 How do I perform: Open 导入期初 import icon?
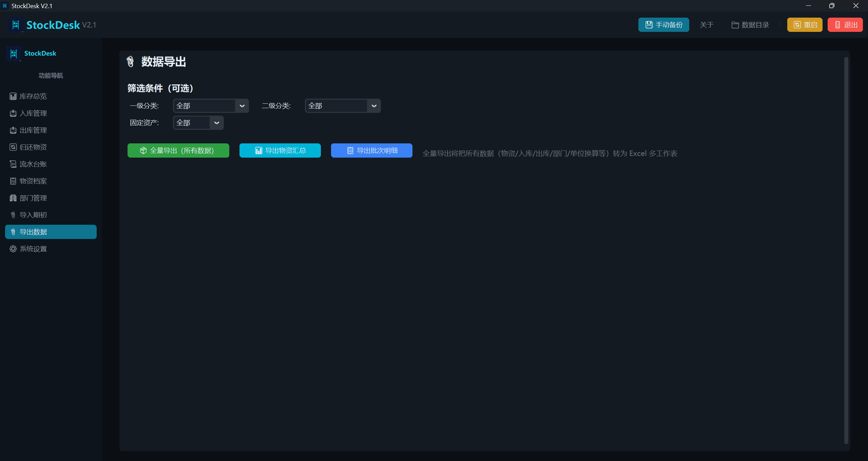tap(13, 215)
